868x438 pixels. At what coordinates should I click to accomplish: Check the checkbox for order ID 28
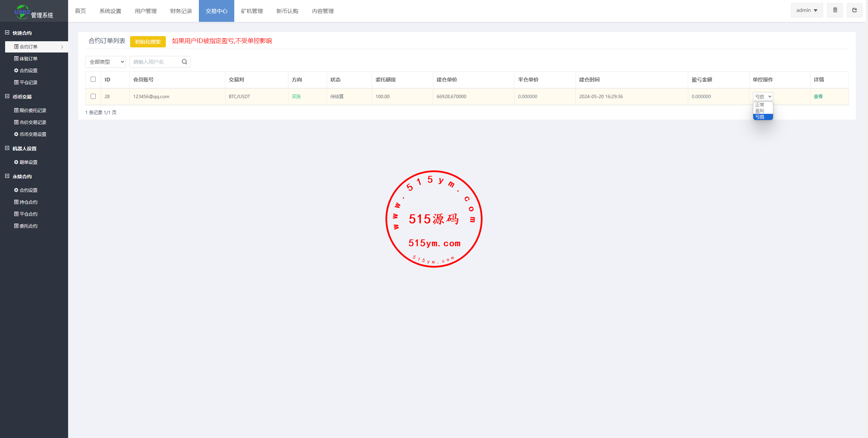pos(93,96)
